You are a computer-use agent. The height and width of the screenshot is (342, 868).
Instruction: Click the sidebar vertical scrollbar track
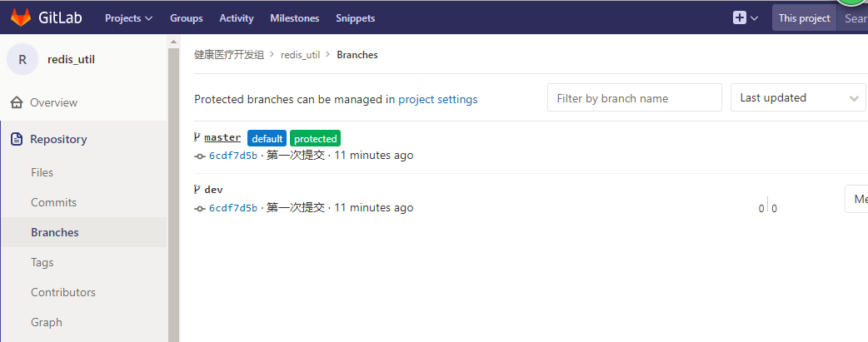pyautogui.click(x=174, y=195)
